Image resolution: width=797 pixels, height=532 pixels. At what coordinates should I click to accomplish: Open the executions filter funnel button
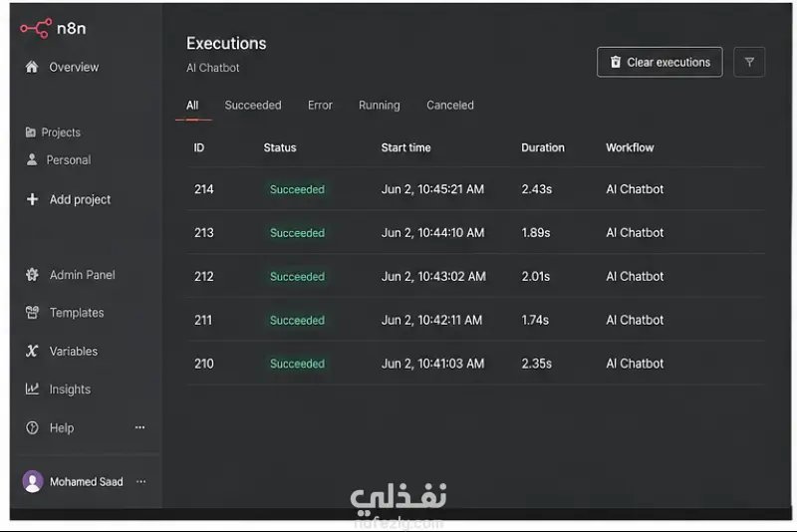tap(749, 62)
